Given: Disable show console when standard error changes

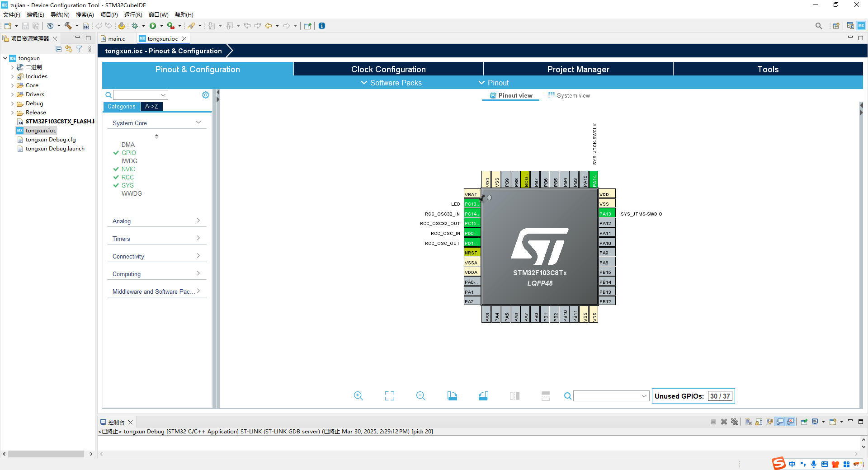Looking at the screenshot, I should click(x=790, y=422).
